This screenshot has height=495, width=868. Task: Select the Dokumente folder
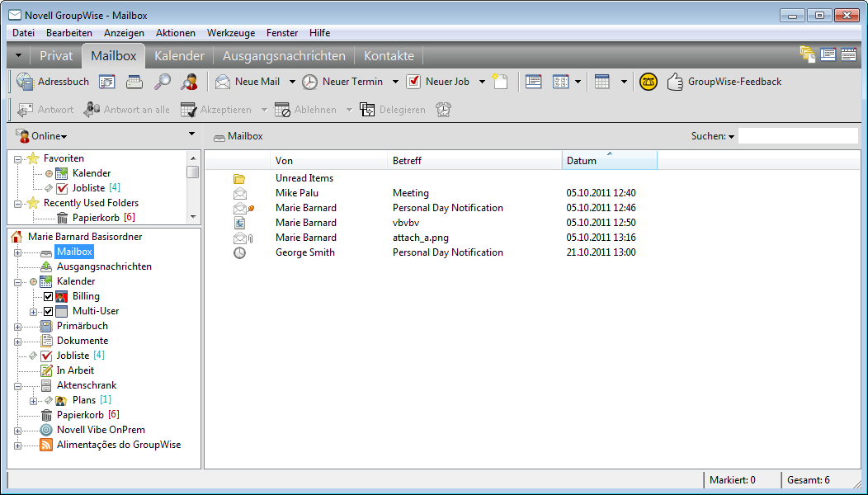tap(83, 341)
